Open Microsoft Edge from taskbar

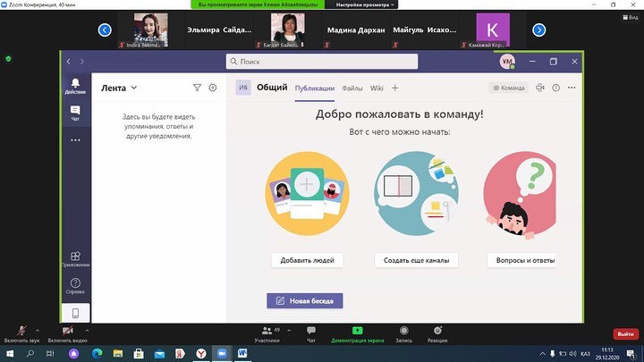point(97,353)
